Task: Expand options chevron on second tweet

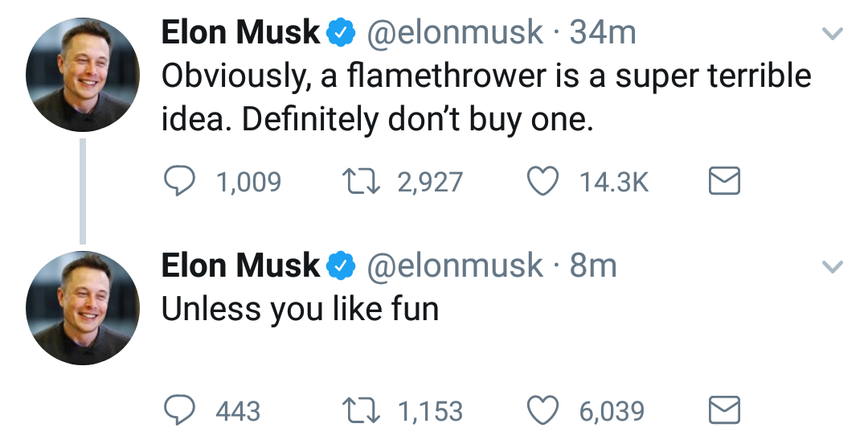Action: tap(833, 267)
